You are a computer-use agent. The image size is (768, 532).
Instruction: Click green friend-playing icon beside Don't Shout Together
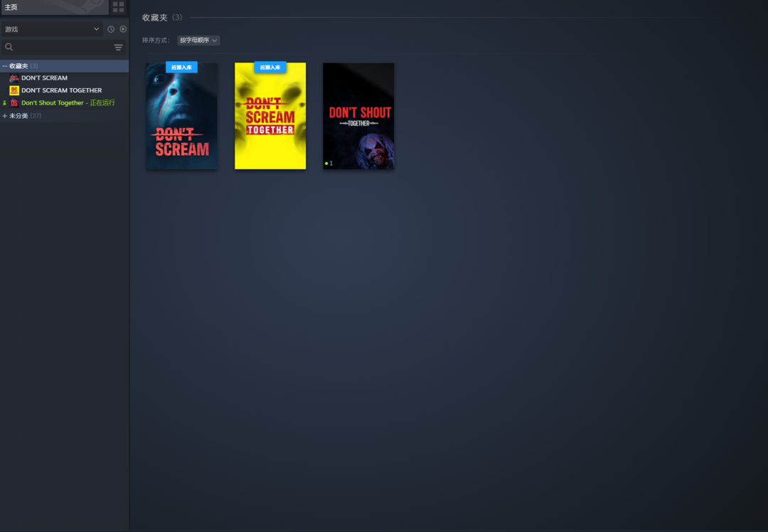4,103
